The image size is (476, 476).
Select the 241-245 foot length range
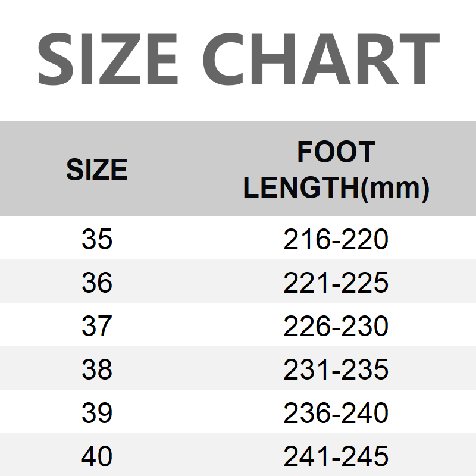pos(336,457)
